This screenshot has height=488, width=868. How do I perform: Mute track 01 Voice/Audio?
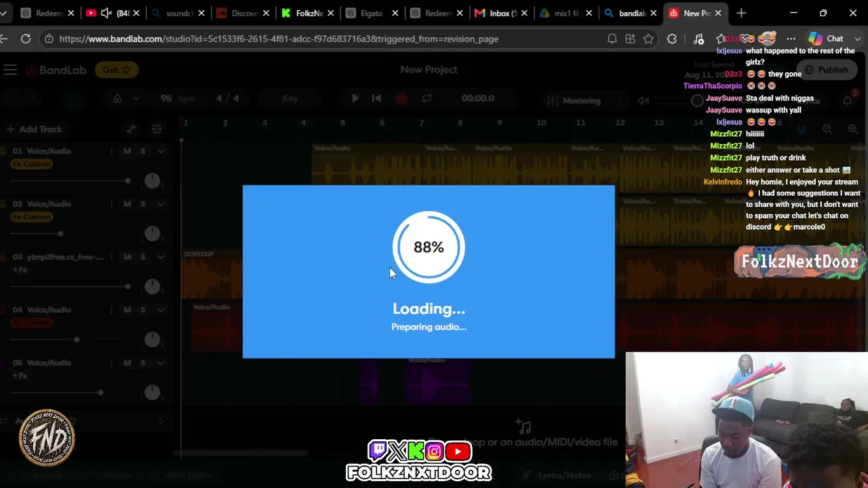tap(127, 151)
